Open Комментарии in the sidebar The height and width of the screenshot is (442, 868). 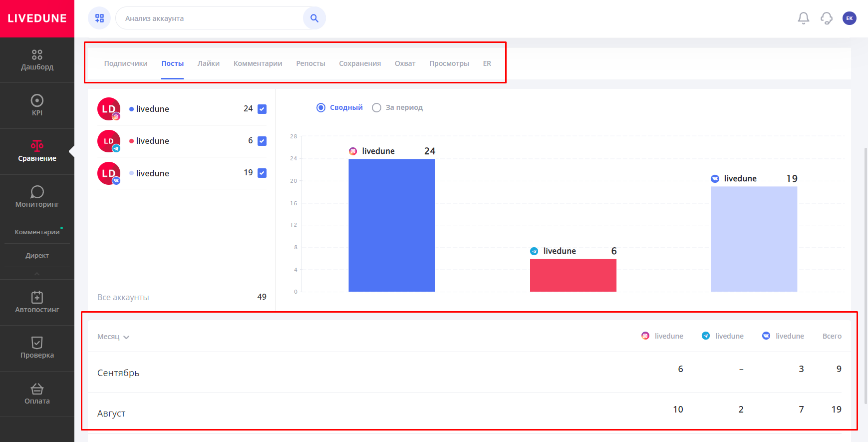tap(37, 232)
